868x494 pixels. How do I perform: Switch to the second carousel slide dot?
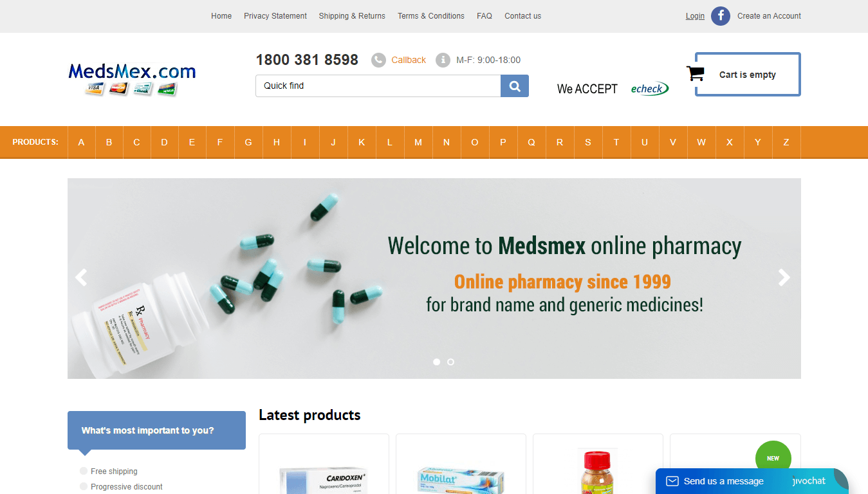[450, 362]
